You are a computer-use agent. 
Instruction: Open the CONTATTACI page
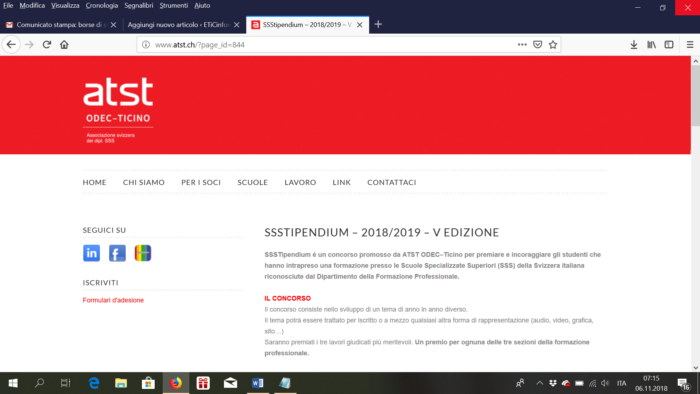tap(392, 182)
